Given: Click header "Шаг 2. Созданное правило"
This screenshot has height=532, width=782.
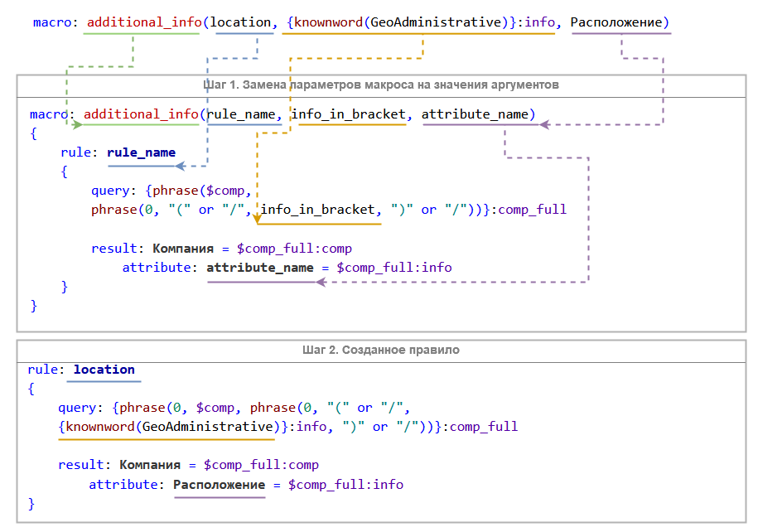Looking at the screenshot, I should (x=381, y=350).
